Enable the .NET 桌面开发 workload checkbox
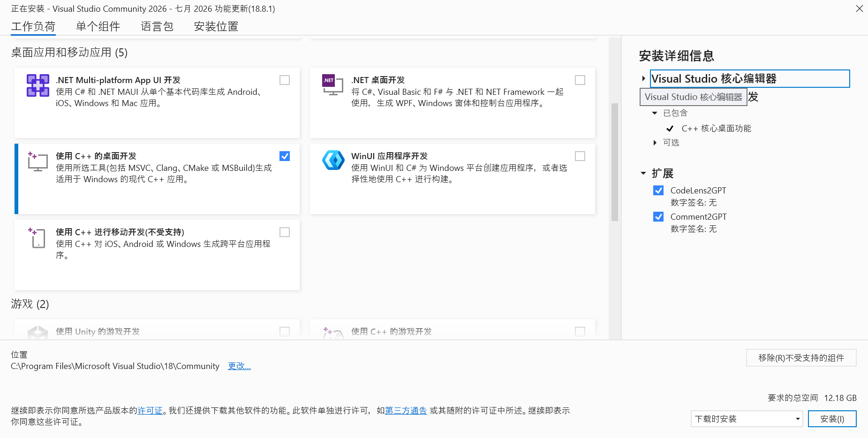The image size is (868, 438). coord(580,80)
